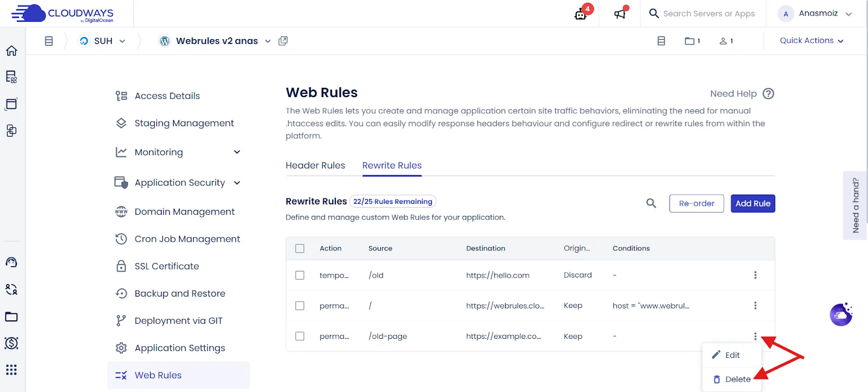Open the Cloudways bot notifications icon
The width and height of the screenshot is (868, 392).
coord(581,14)
